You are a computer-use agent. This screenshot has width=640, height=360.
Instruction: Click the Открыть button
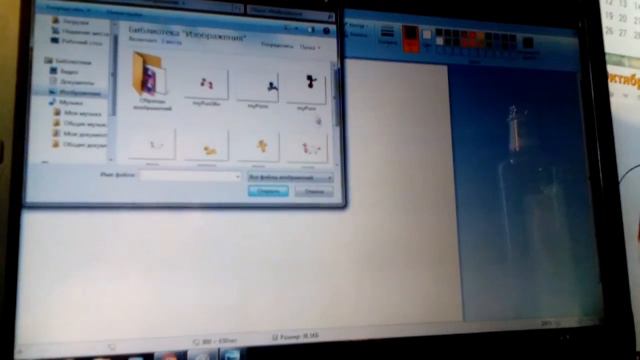(x=268, y=191)
